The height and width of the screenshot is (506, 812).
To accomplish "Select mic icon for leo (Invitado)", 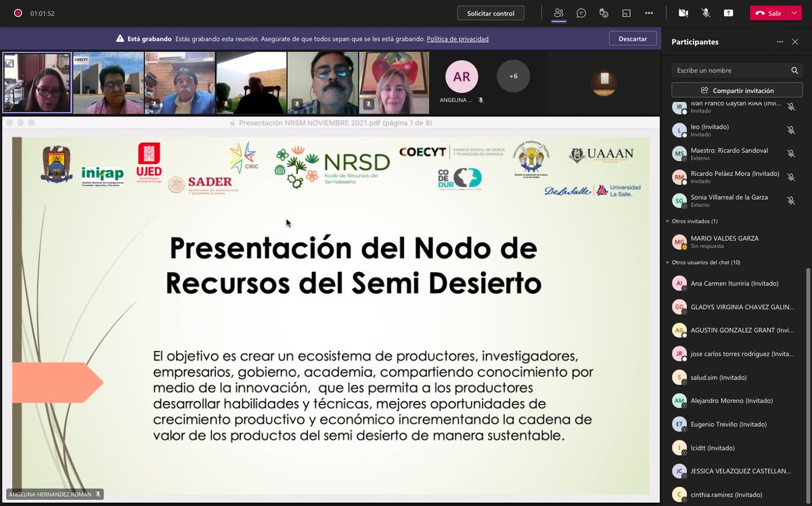I will [x=791, y=130].
